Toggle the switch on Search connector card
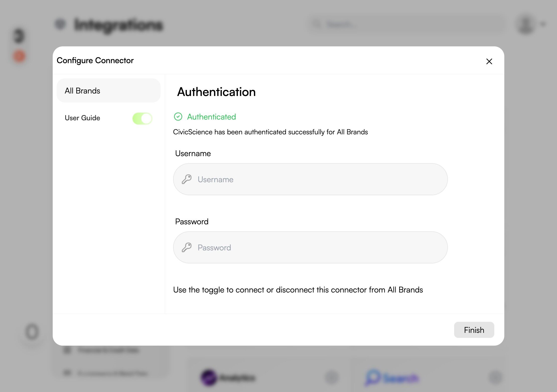 coord(496,377)
